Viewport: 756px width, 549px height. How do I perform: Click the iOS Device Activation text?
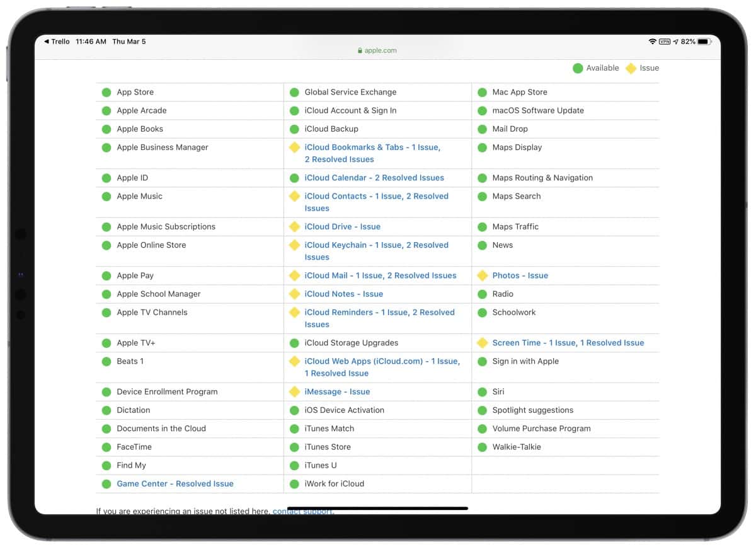pyautogui.click(x=345, y=410)
